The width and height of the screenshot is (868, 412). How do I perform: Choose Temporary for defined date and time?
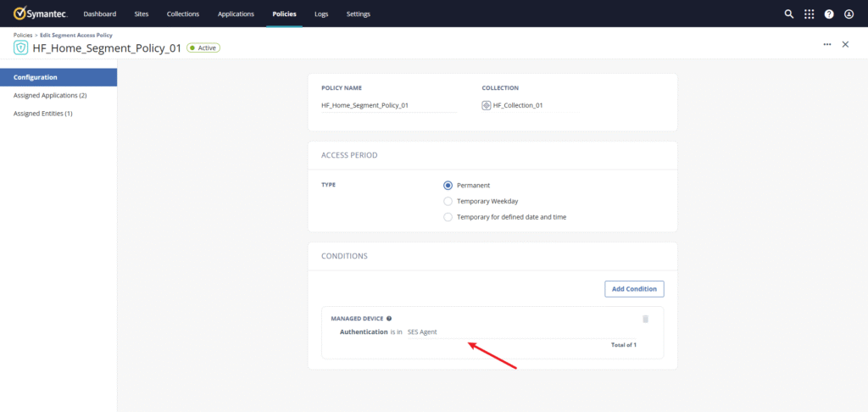(448, 217)
